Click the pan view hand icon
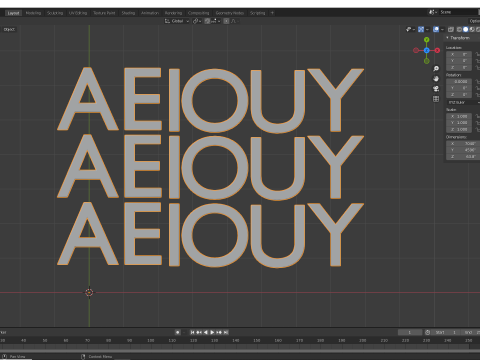 click(436, 79)
